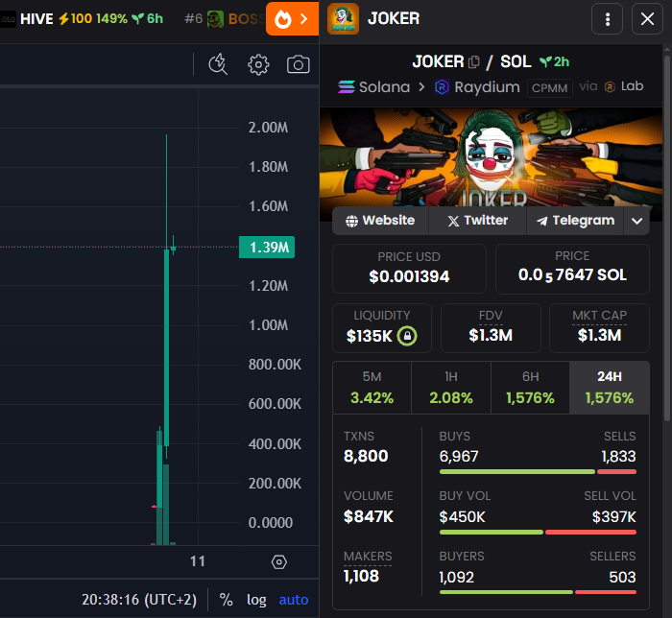Click the MKT CAP $1.3M box
The height and width of the screenshot is (618, 672).
[599, 328]
